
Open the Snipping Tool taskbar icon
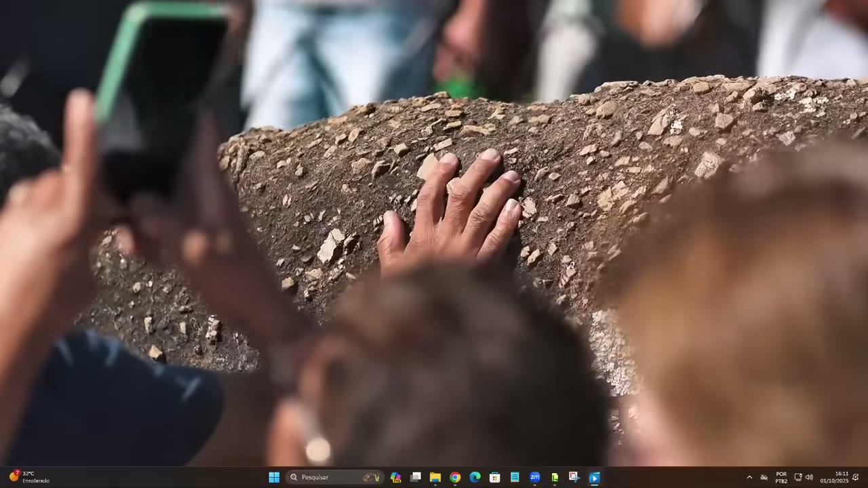coord(574,477)
